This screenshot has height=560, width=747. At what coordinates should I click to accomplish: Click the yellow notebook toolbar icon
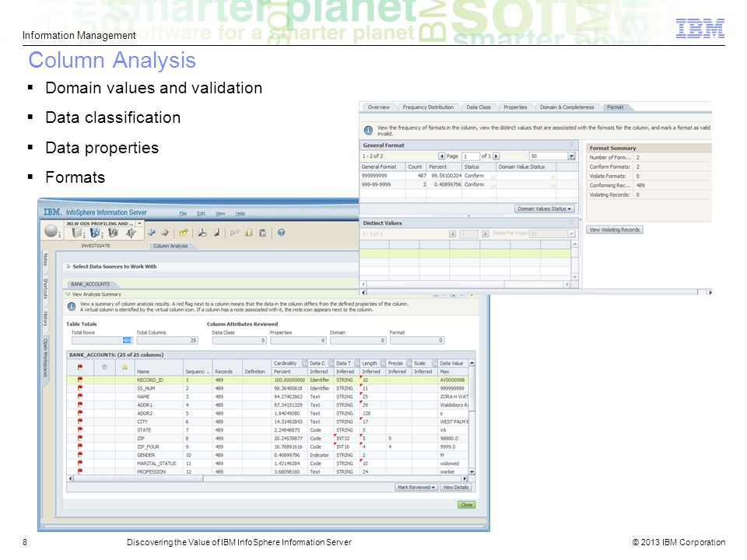coord(248,233)
